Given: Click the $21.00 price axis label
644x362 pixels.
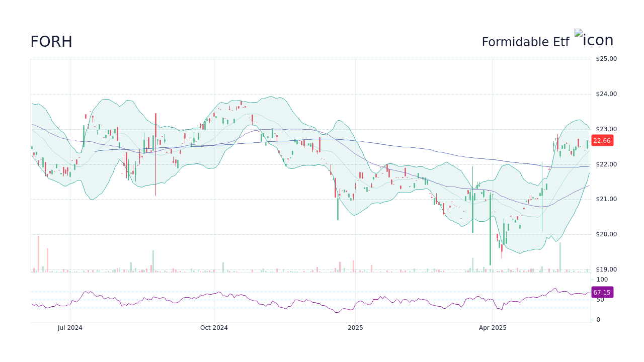Looking at the screenshot, I should [606, 199].
